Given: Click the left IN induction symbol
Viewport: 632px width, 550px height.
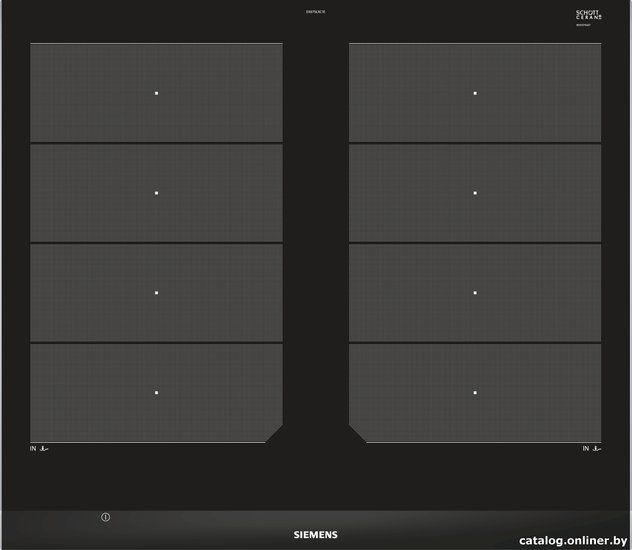Looking at the screenshot, I should click(x=39, y=448).
